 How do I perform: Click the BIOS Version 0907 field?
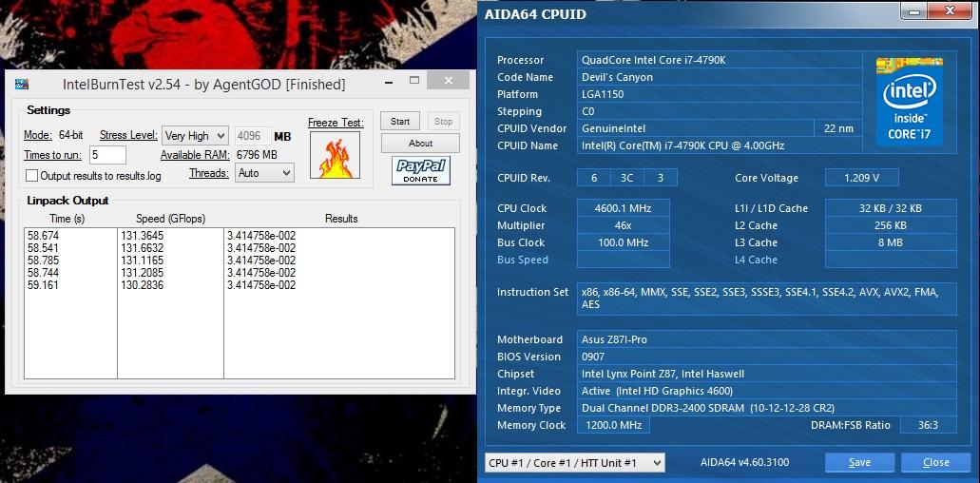coord(767,357)
